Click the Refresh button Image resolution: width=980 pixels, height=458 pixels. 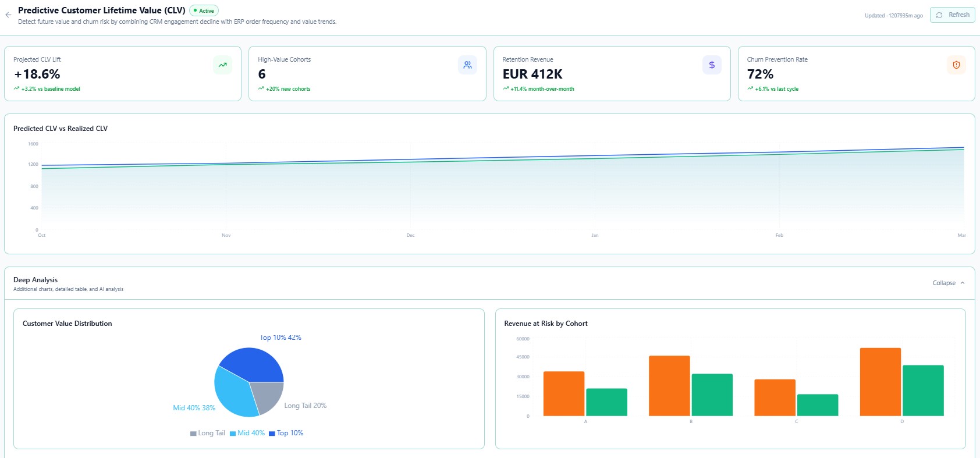[952, 15]
